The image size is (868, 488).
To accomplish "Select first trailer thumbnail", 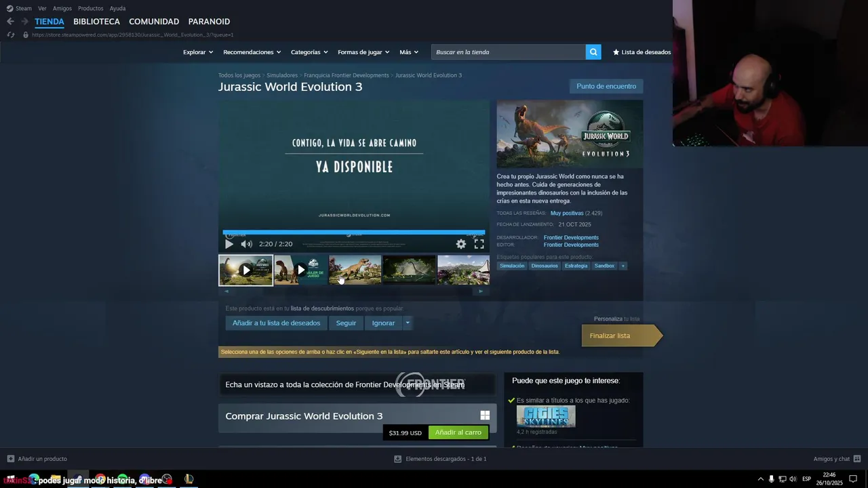I will point(246,270).
